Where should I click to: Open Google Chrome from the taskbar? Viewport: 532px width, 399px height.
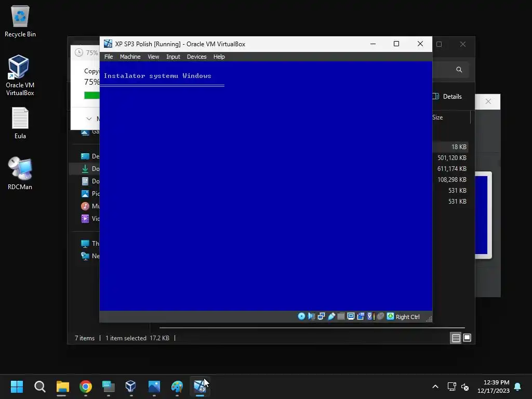pyautogui.click(x=86, y=387)
